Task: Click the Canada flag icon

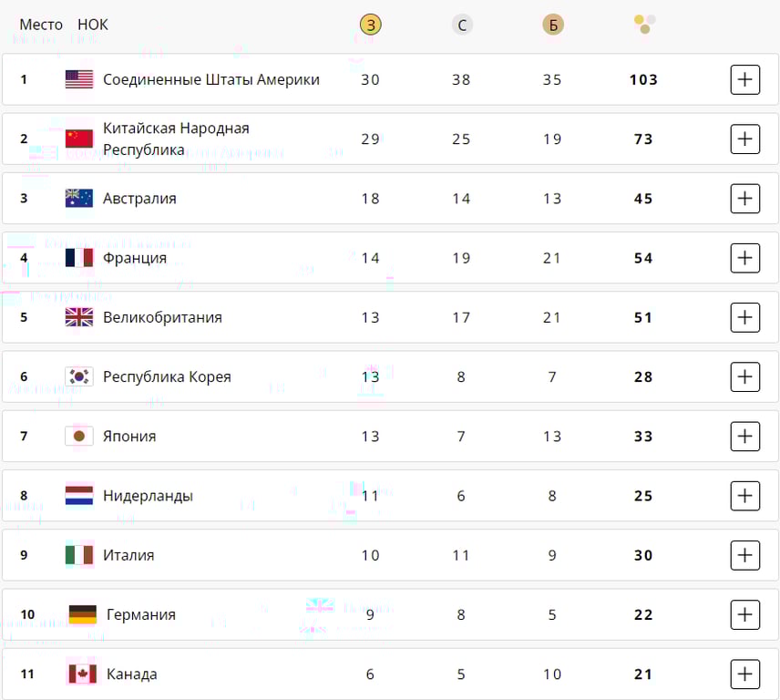Action: click(82, 674)
